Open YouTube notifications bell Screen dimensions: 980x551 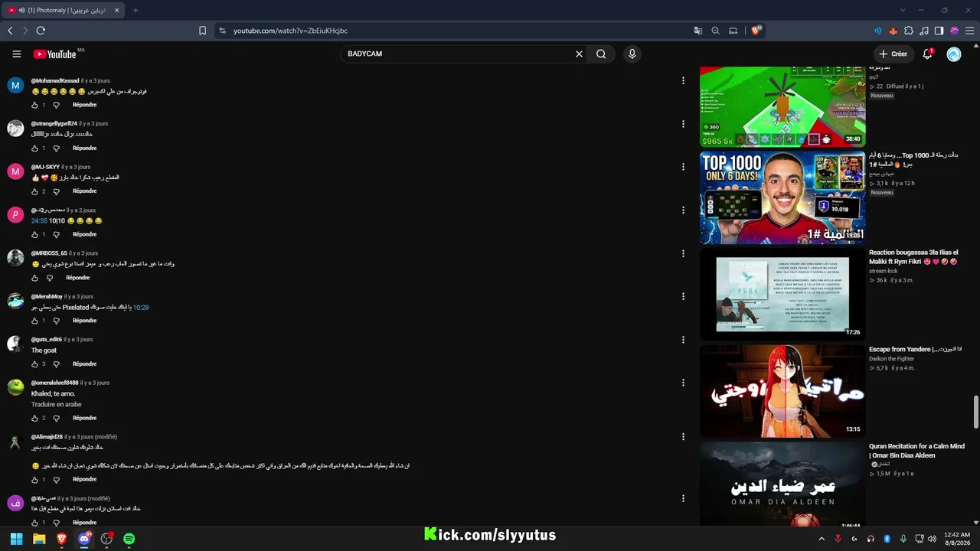(x=927, y=54)
